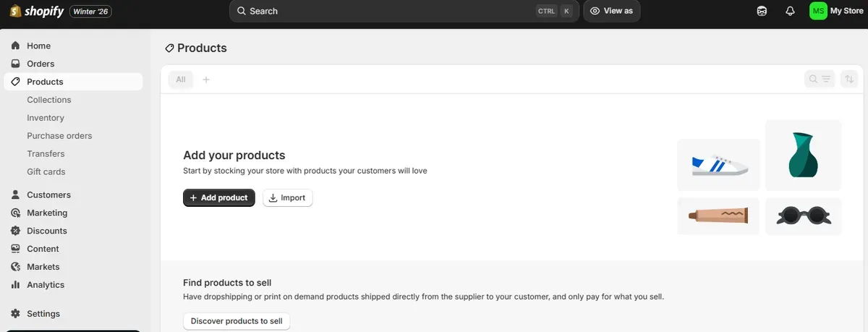Click the Find products to sell heading
This screenshot has width=868, height=332.
pos(227,283)
